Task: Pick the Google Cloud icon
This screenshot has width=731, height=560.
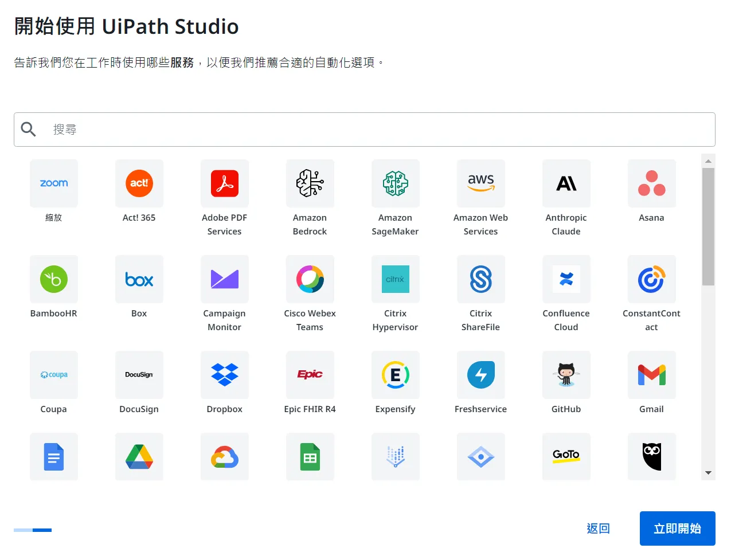Action: [x=225, y=457]
